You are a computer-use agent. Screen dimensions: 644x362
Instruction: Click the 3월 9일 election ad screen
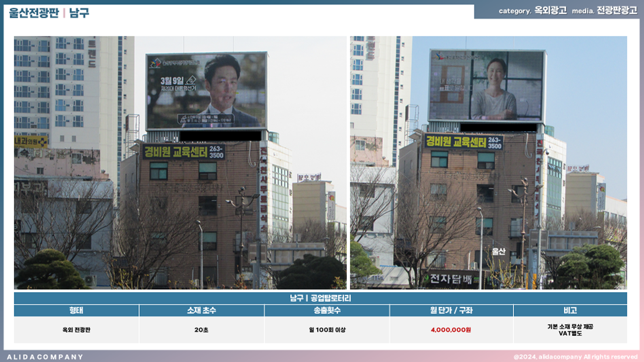point(206,91)
